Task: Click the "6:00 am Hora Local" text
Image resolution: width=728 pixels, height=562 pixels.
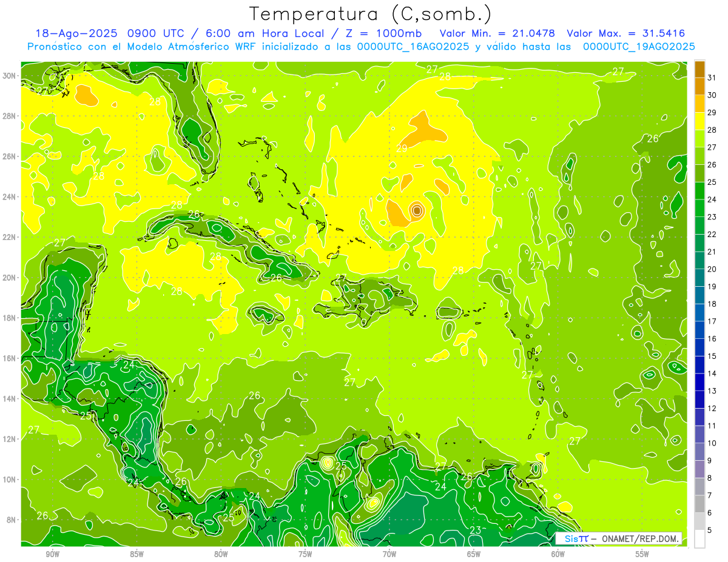Action: pyautogui.click(x=266, y=34)
